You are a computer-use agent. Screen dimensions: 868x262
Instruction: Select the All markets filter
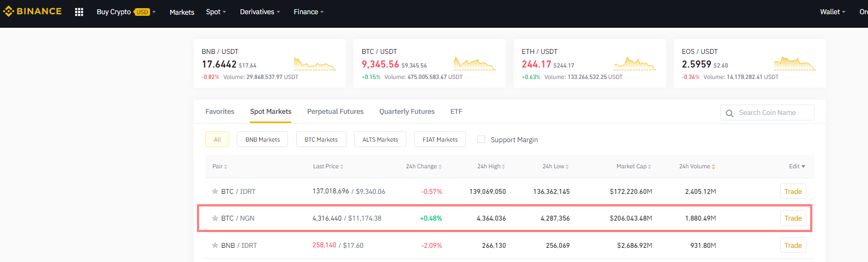(x=217, y=139)
